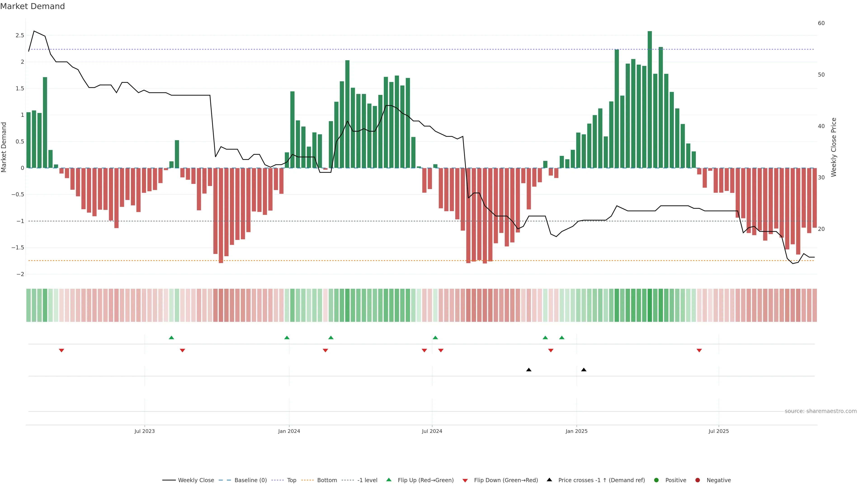Click the source: sharemaestro.com text

pos(821,411)
